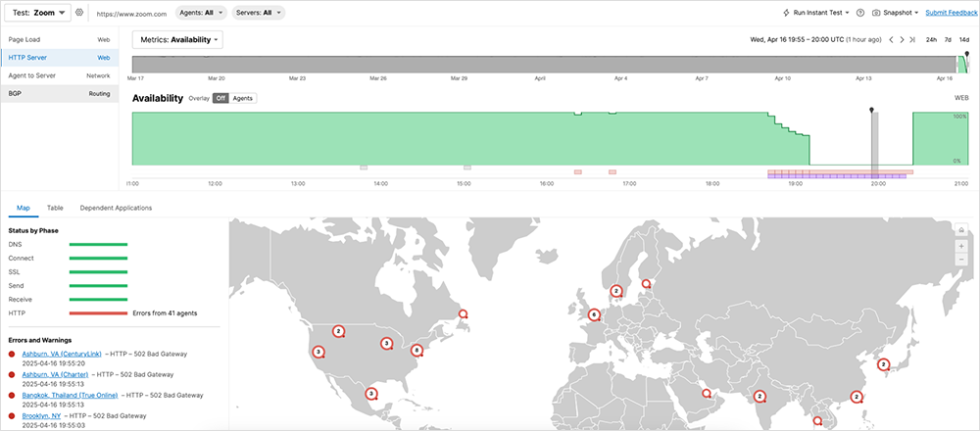Open Bangkok, Thailand (True Online) agent link
The height and width of the screenshot is (431, 980).
click(x=70, y=395)
